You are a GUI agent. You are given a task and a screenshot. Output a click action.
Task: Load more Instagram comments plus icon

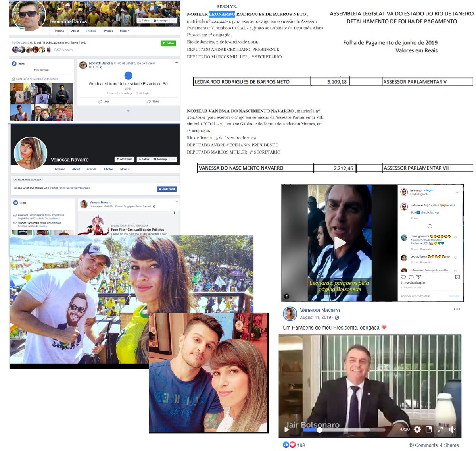[430, 226]
